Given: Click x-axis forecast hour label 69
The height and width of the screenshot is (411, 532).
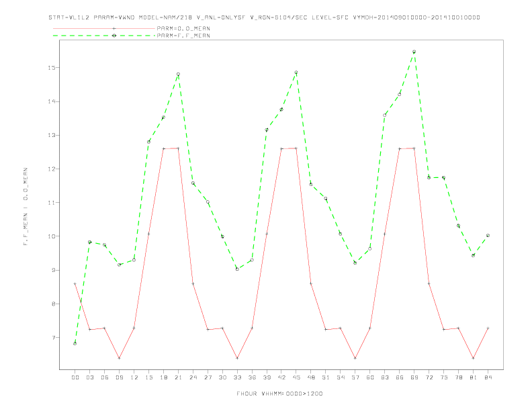Looking at the screenshot, I should pyautogui.click(x=414, y=377).
